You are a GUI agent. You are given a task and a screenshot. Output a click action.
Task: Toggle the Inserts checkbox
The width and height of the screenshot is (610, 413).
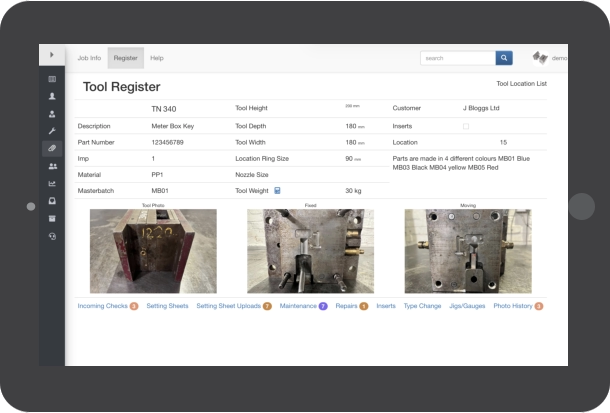point(465,126)
